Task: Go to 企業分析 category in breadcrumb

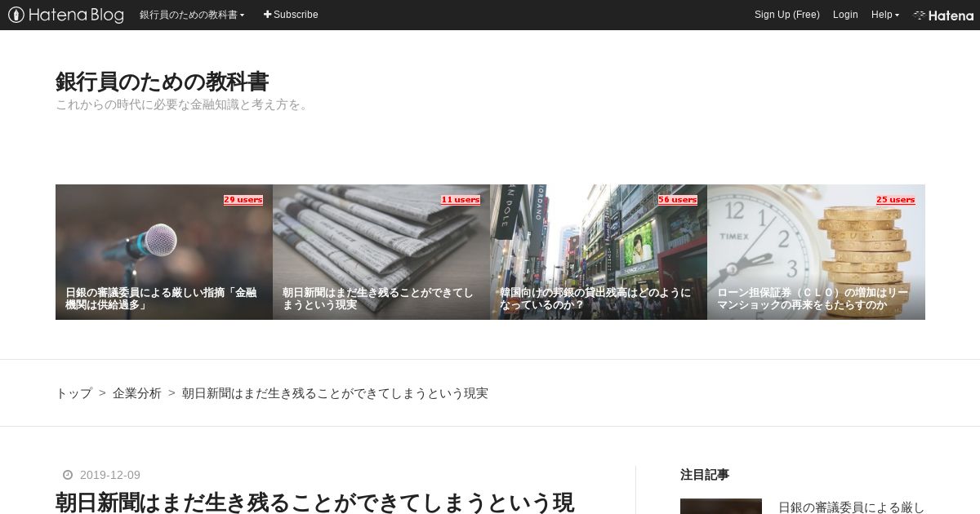Action: click(x=137, y=393)
